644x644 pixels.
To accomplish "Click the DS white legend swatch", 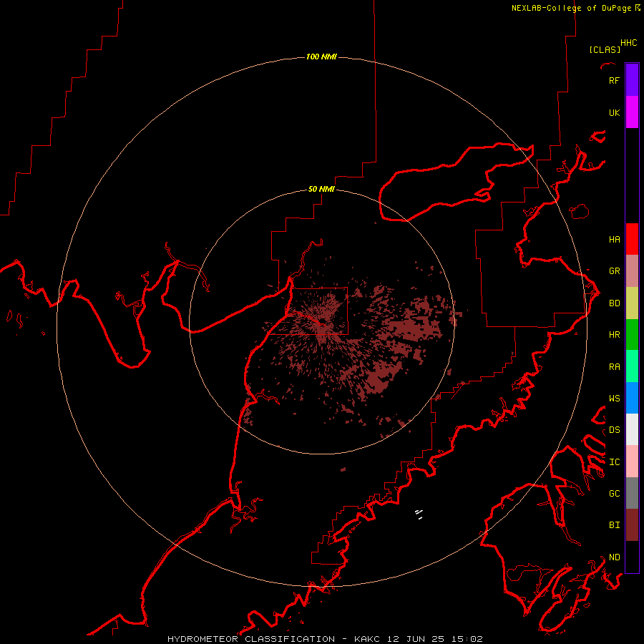I will (632, 429).
